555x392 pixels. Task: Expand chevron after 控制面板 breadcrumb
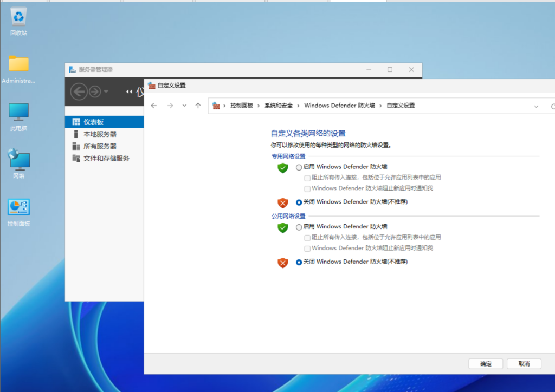click(259, 106)
